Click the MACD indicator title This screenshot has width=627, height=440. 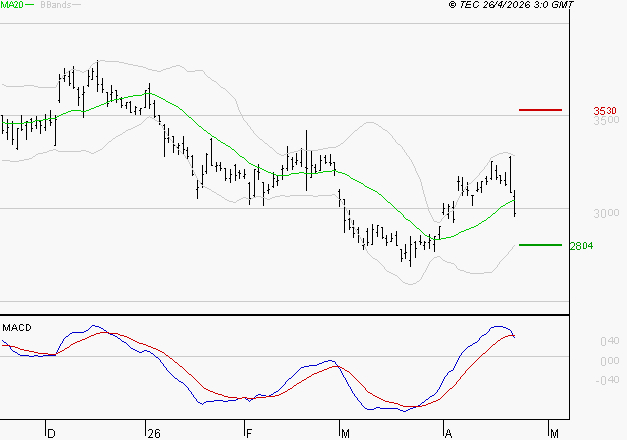pos(17,328)
